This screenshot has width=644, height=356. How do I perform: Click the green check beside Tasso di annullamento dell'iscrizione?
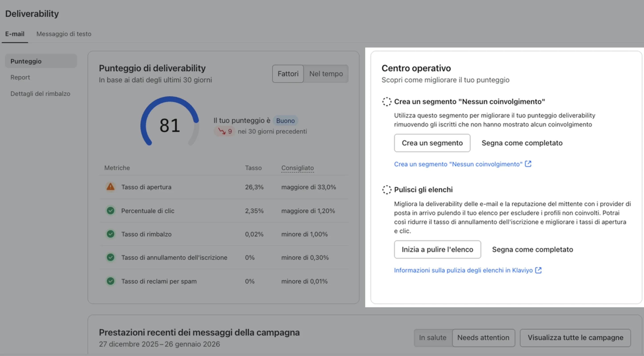(x=110, y=257)
